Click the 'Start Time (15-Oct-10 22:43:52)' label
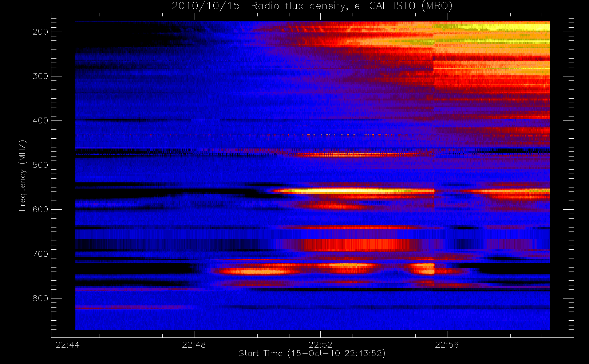The width and height of the screenshot is (589, 364). (312, 353)
